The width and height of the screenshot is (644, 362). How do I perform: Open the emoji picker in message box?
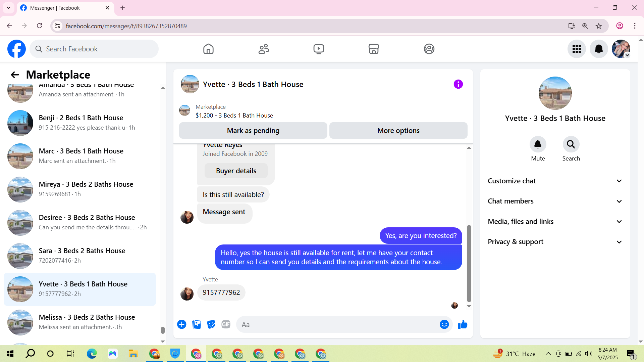click(x=444, y=324)
